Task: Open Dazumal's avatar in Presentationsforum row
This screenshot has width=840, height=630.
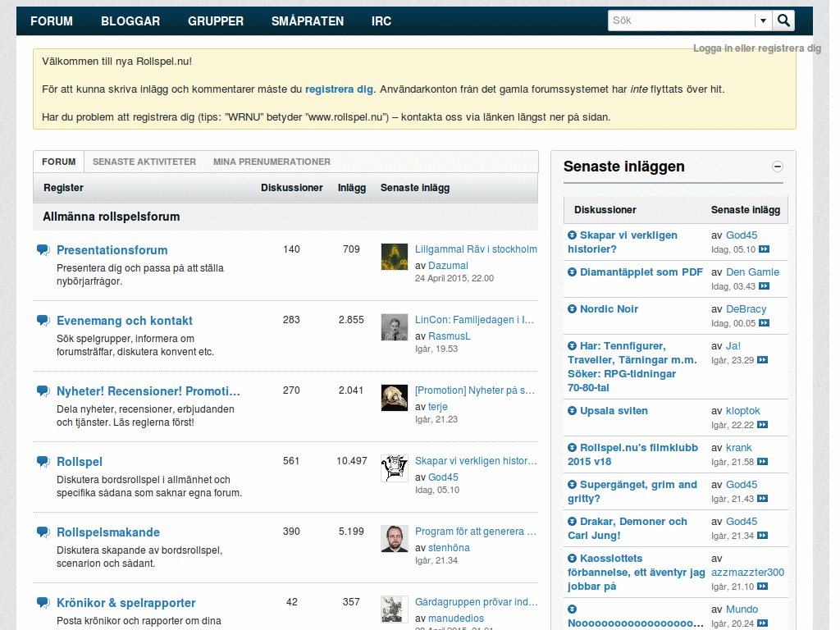Action: [395, 257]
